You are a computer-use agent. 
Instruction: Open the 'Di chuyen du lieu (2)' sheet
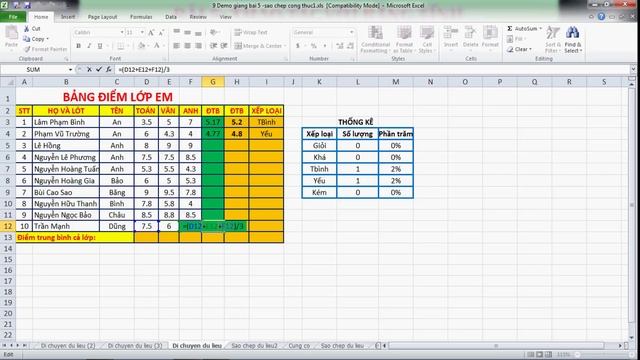(x=68, y=346)
